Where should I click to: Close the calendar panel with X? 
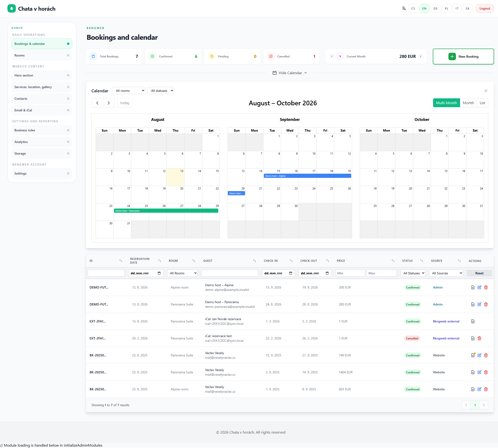[486, 91]
